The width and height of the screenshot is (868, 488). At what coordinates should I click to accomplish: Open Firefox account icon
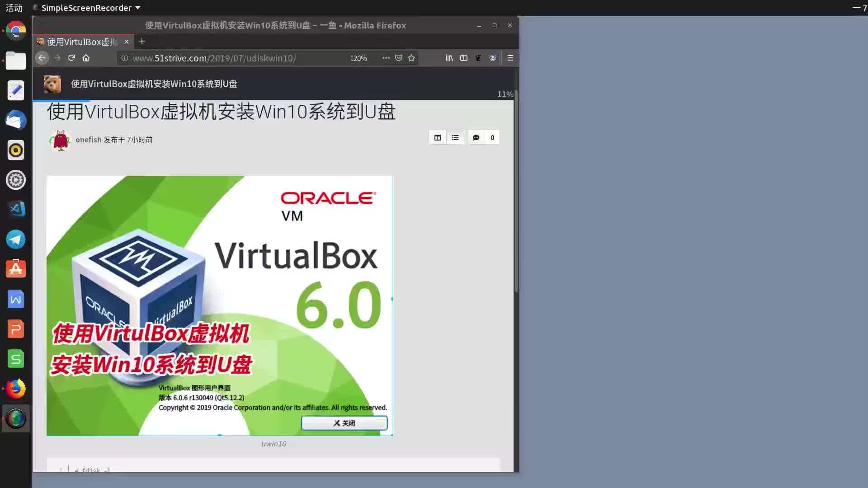493,58
